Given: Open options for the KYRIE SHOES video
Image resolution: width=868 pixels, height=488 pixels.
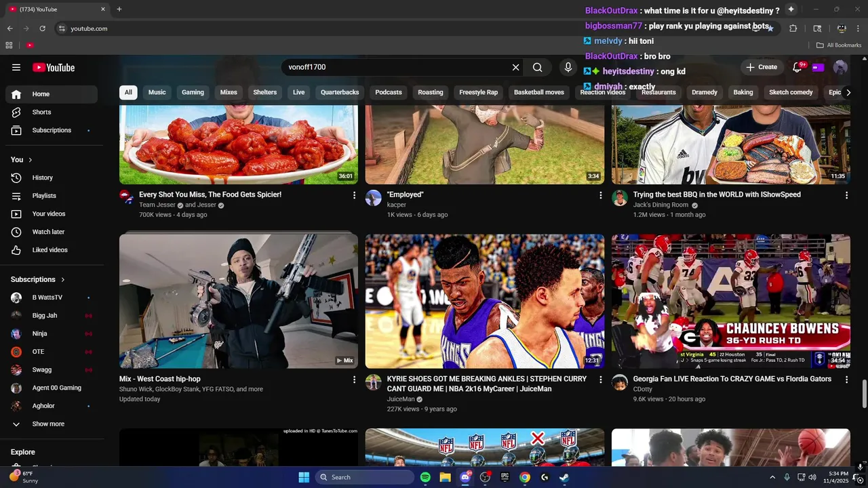Looking at the screenshot, I should tap(600, 380).
